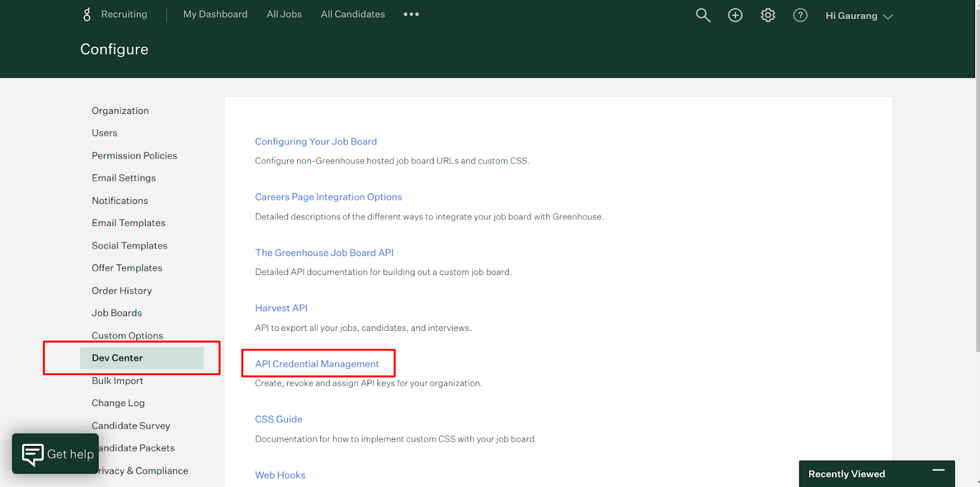Click the Recently Viewed panel title
Viewport: 980px width, 487px height.
(846, 474)
